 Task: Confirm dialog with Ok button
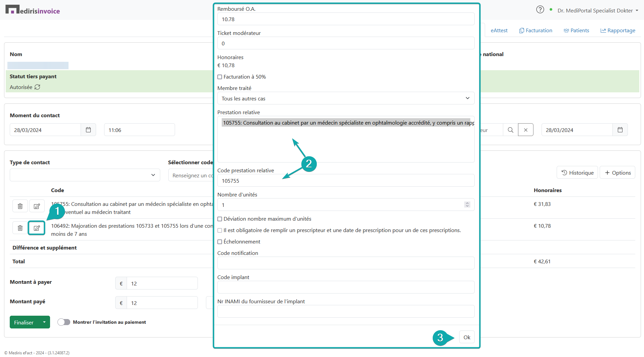[467, 337]
